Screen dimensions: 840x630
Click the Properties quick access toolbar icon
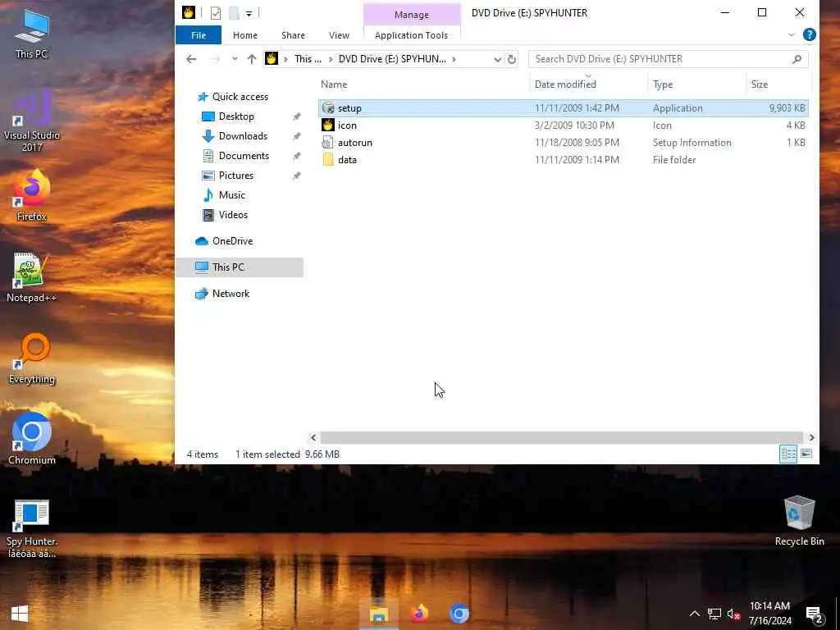coord(216,13)
